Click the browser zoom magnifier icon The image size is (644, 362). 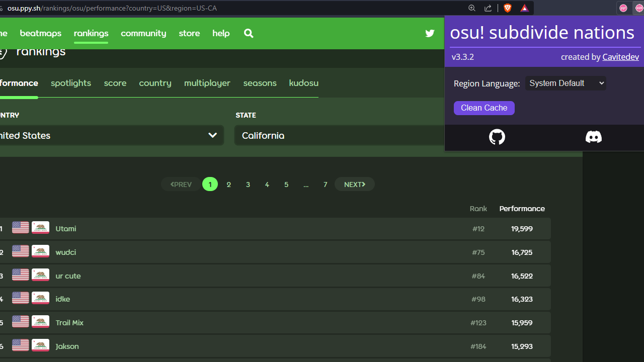pos(472,8)
